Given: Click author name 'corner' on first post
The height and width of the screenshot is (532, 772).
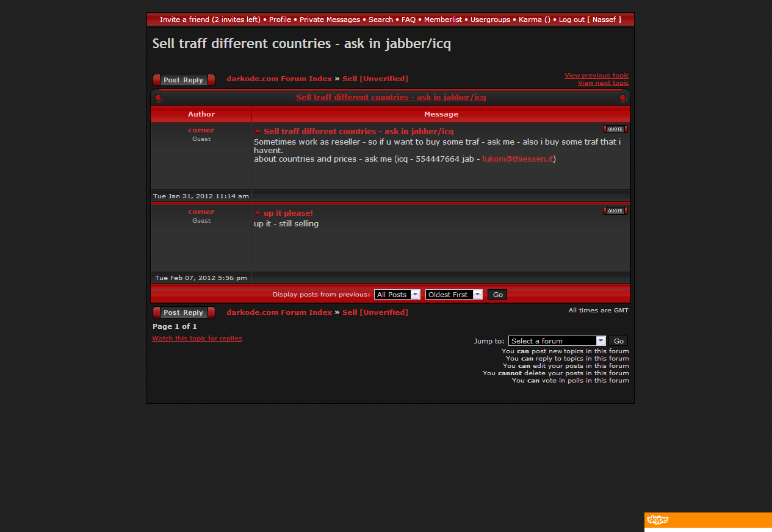Looking at the screenshot, I should coord(201,130).
